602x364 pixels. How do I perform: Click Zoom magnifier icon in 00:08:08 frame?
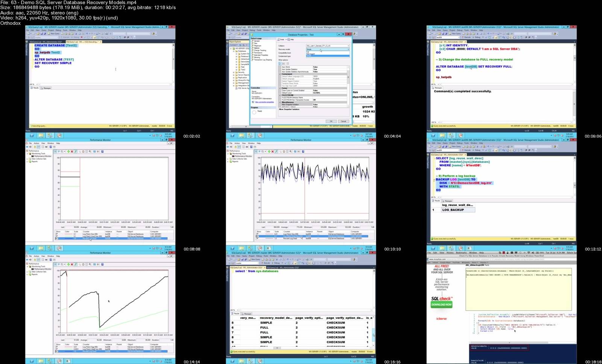click(x=90, y=152)
